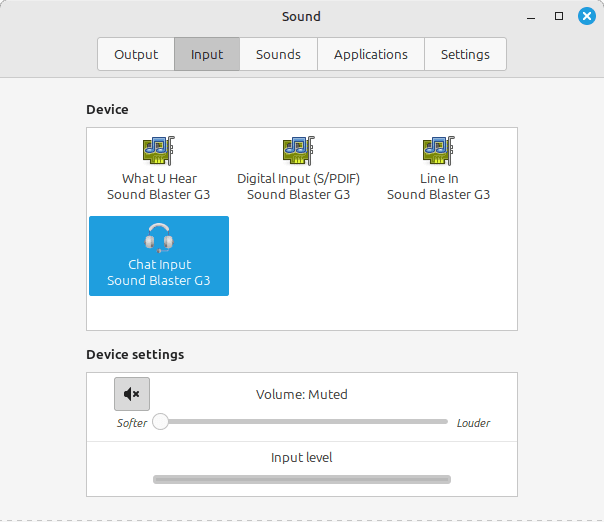The width and height of the screenshot is (604, 522).
Task: Select the Chat Input headset icon
Action: click(159, 239)
